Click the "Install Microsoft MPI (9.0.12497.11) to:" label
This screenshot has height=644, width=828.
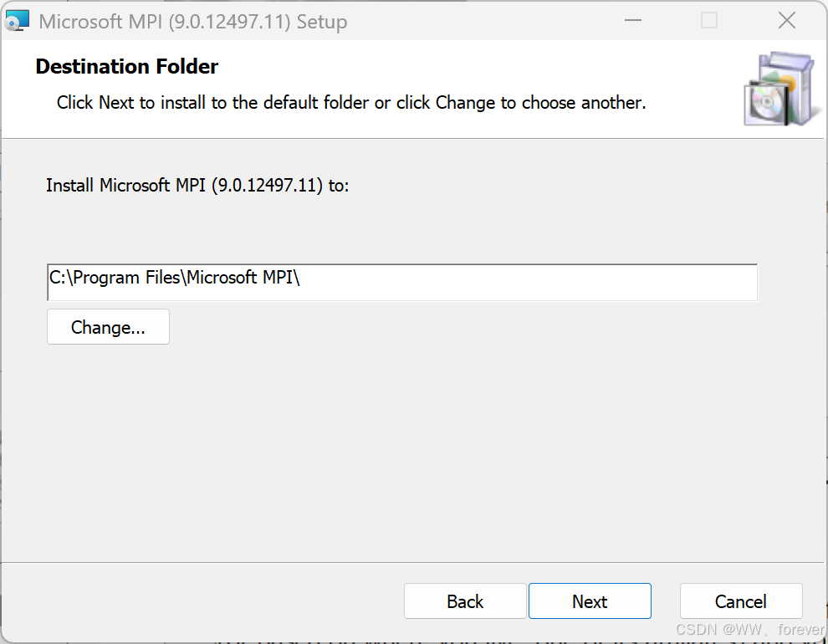197,185
